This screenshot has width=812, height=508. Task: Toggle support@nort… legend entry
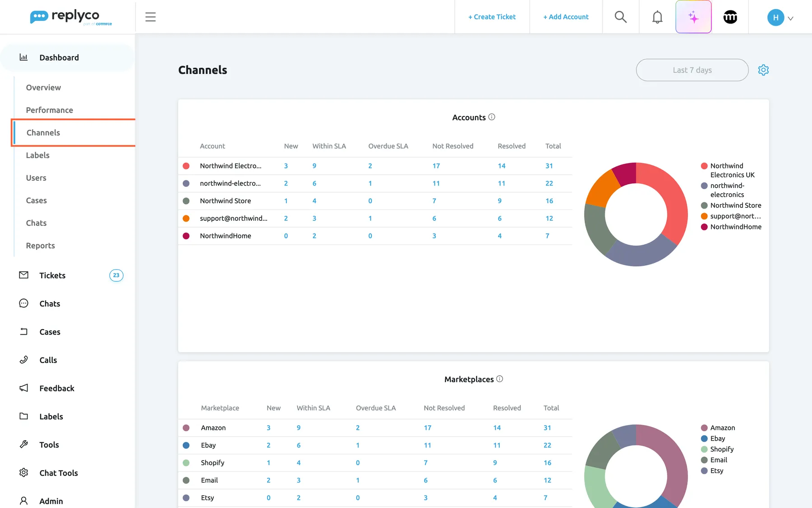pos(731,216)
